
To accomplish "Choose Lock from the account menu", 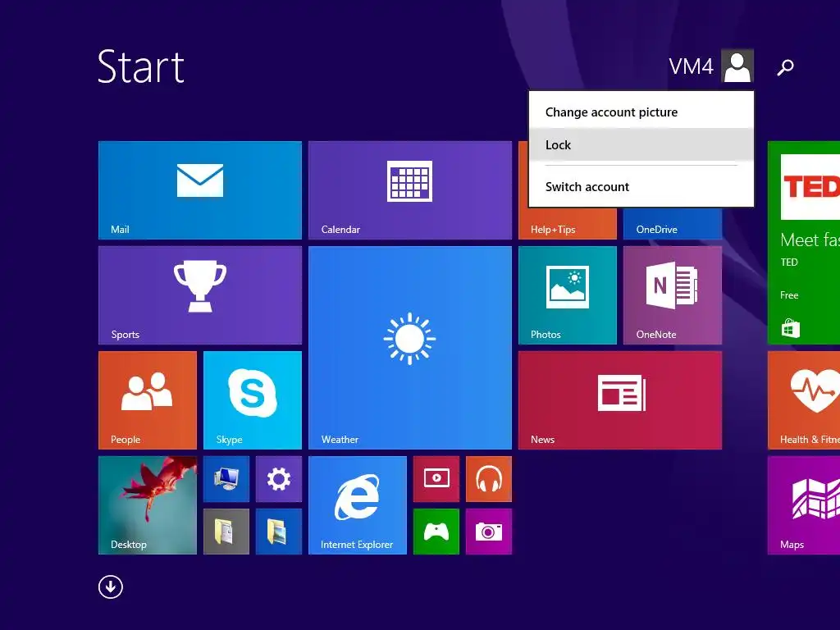I will (641, 144).
